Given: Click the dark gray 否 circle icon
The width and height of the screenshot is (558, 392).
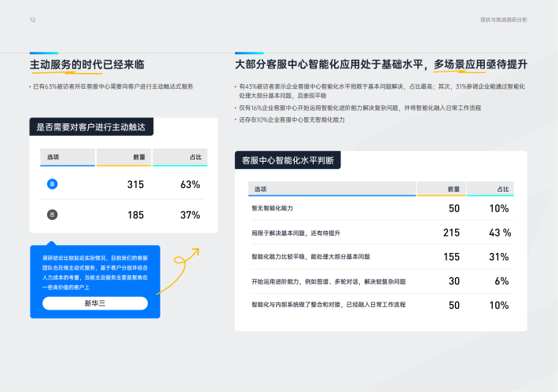Looking at the screenshot, I should coord(53,214).
